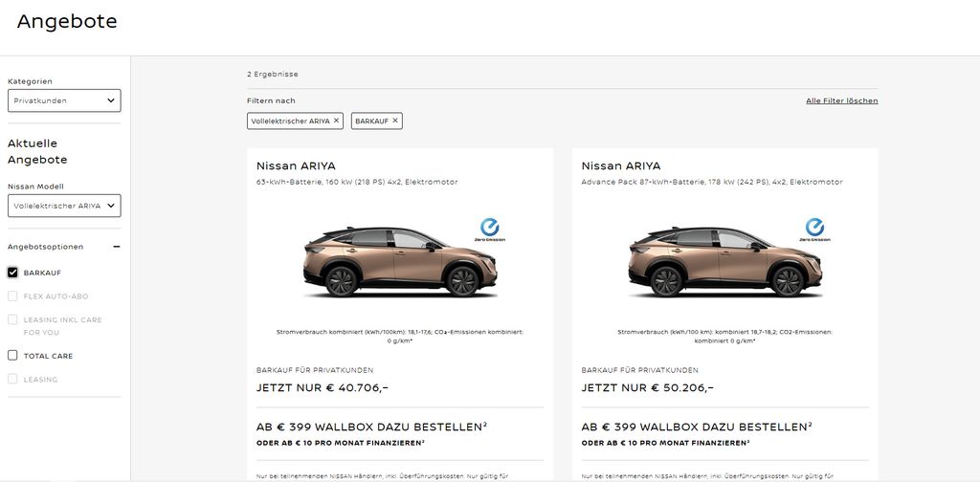Click the Aktuelle Angebote sidebar heading

[37, 152]
